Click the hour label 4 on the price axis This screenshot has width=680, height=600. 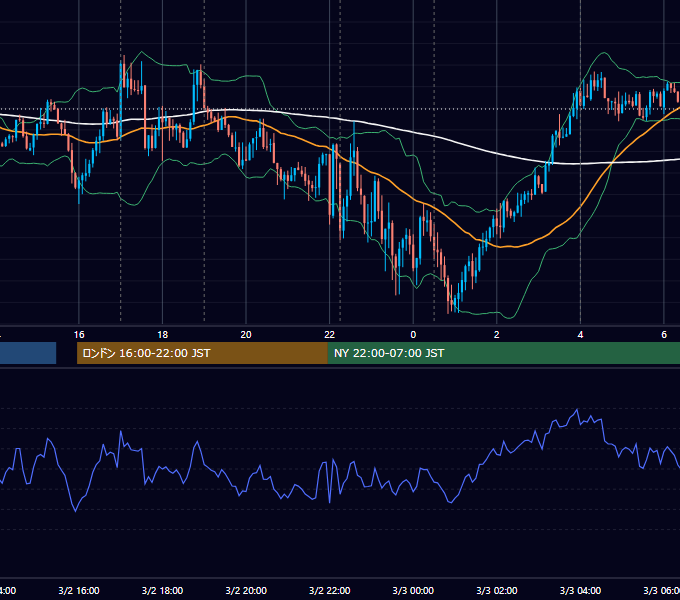coord(580,335)
